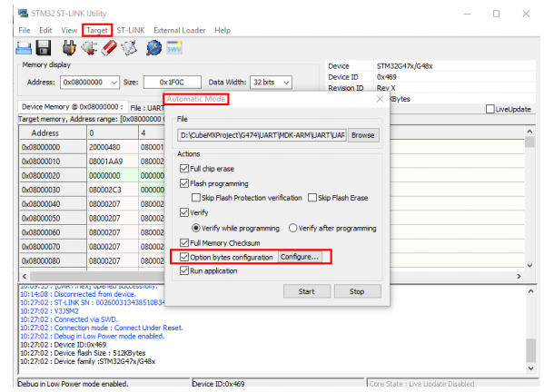Uncheck the Full chip erase checkbox
Image resolution: width=544 pixels, height=392 pixels.
coord(183,169)
